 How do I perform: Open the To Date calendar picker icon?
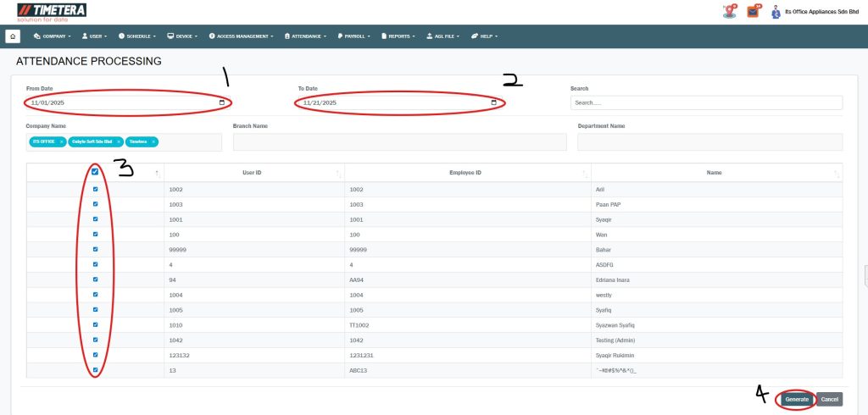494,102
